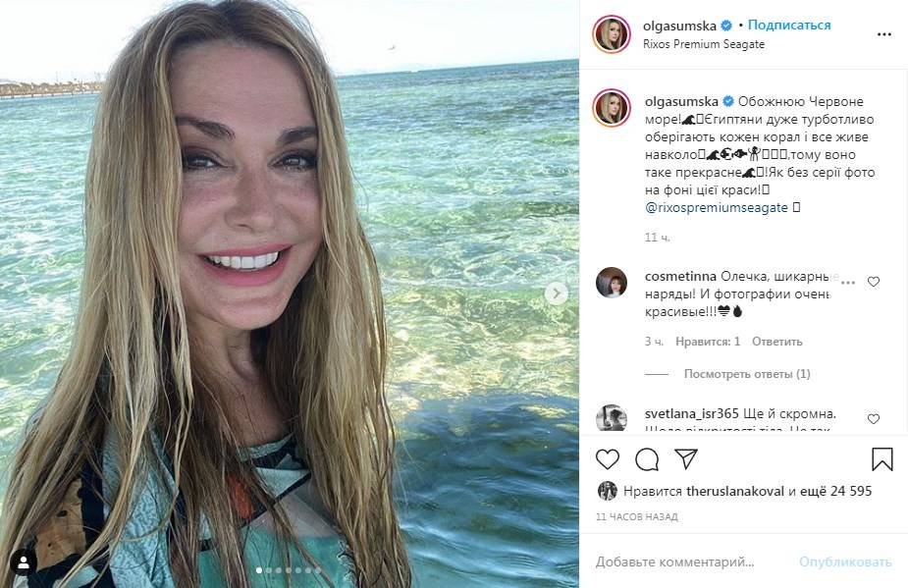908x588 pixels.
Task: Click Опубликовать to post the comment
Action: 845,562
